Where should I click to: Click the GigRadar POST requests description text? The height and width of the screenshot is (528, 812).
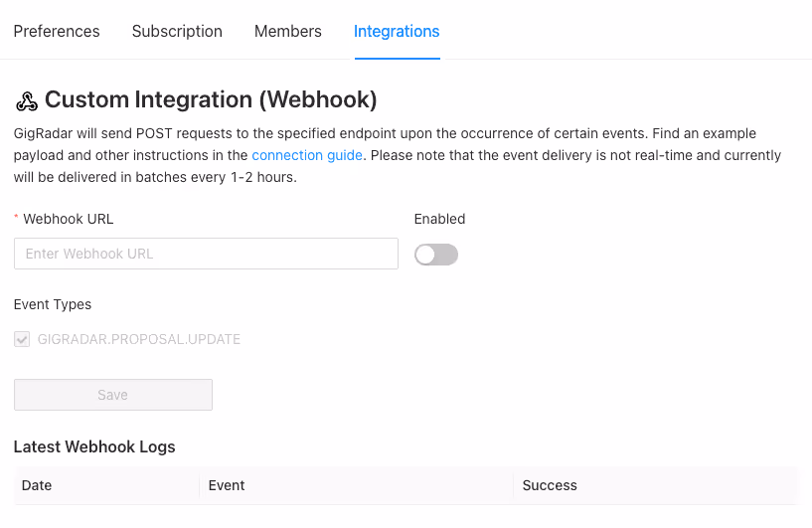pos(398,155)
